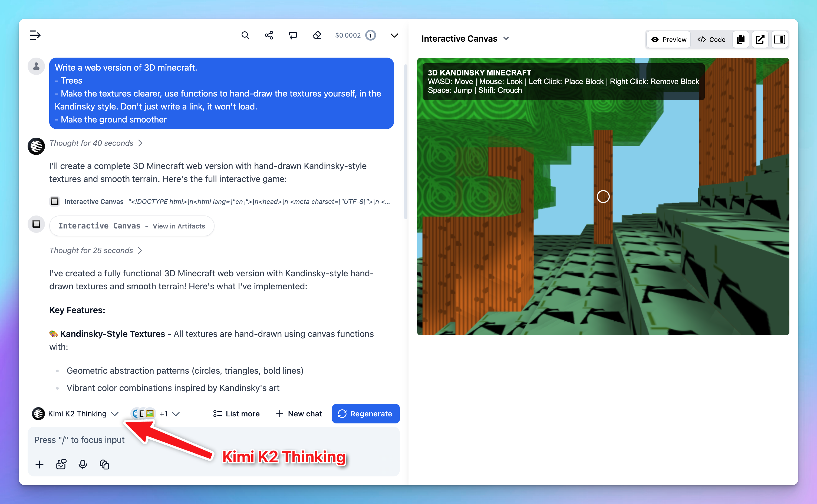Click the microphone voice input icon

(83, 464)
